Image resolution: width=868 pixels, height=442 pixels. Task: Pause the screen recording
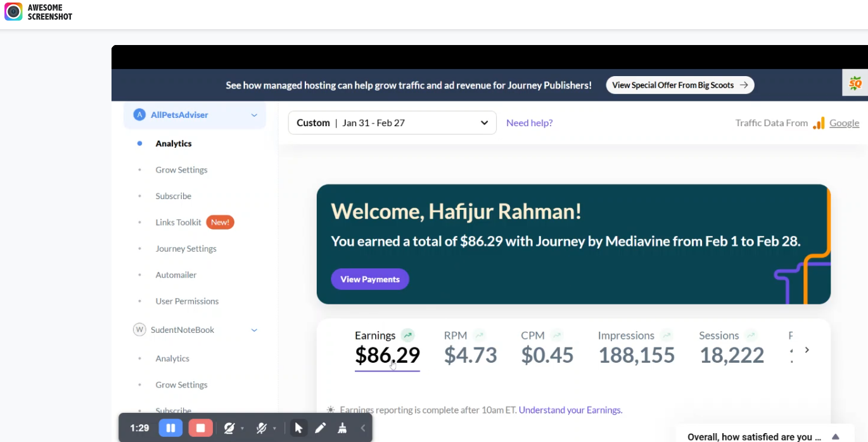pyautogui.click(x=170, y=428)
